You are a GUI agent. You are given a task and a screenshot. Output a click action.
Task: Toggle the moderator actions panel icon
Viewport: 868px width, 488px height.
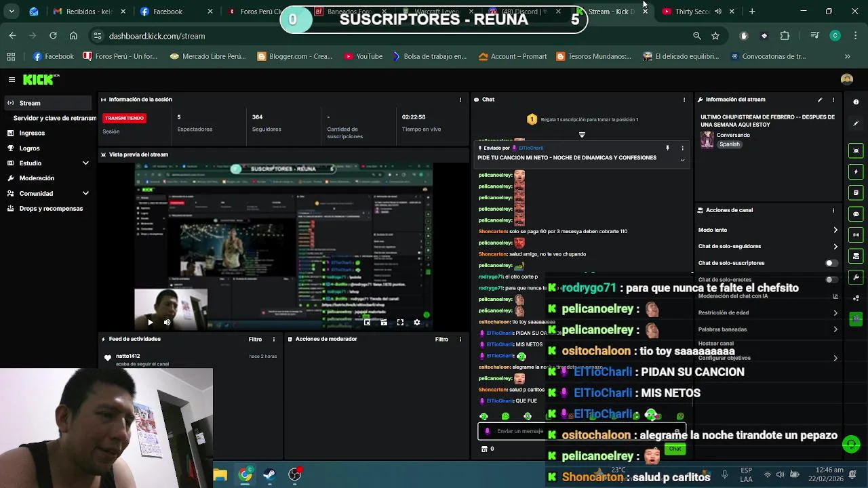click(x=856, y=192)
